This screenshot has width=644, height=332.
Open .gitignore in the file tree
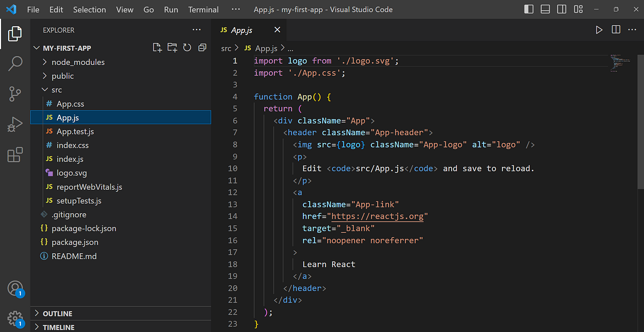(x=121, y=215)
